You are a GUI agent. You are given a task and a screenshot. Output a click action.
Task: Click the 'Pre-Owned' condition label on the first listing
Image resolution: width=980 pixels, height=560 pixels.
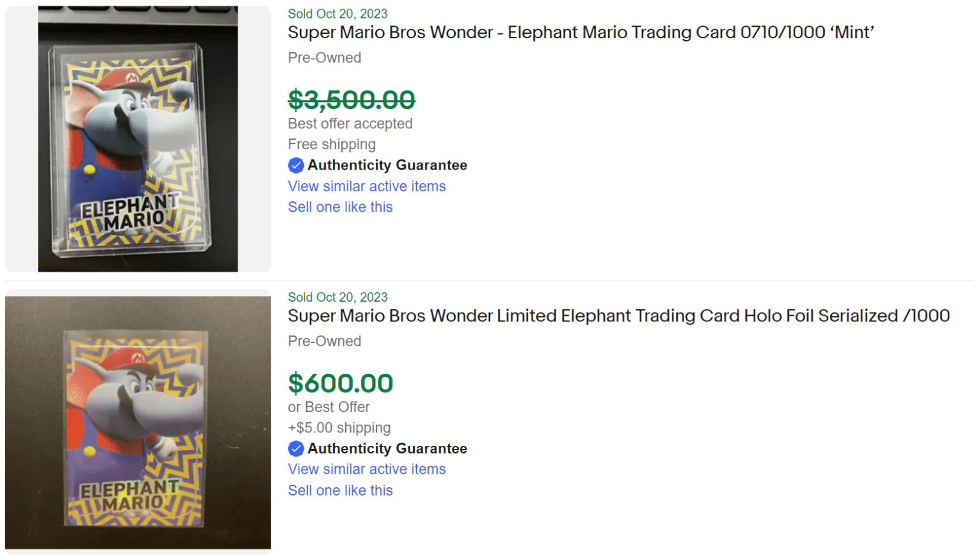[324, 57]
